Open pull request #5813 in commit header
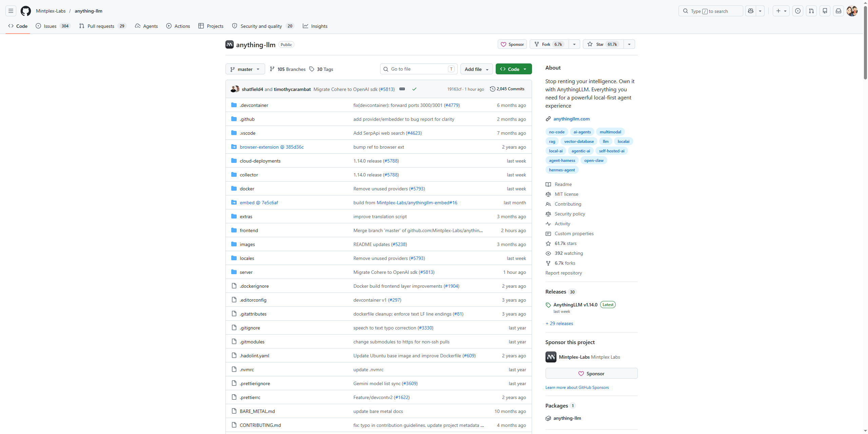This screenshot has height=434, width=868. pyautogui.click(x=387, y=89)
